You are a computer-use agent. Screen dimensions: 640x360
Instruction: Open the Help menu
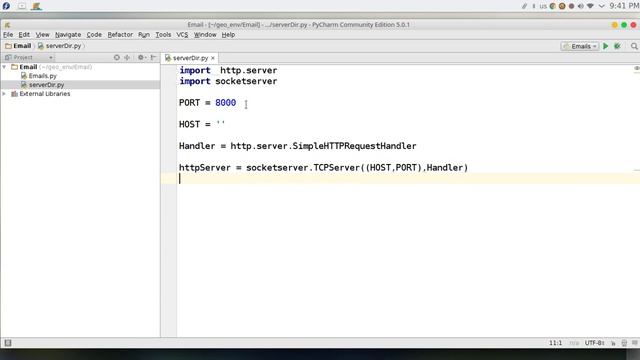click(228, 35)
